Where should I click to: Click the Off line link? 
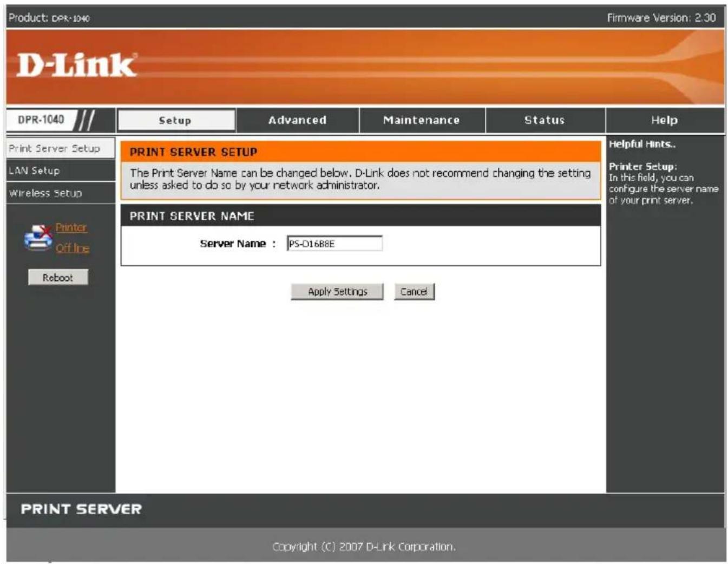[73, 248]
